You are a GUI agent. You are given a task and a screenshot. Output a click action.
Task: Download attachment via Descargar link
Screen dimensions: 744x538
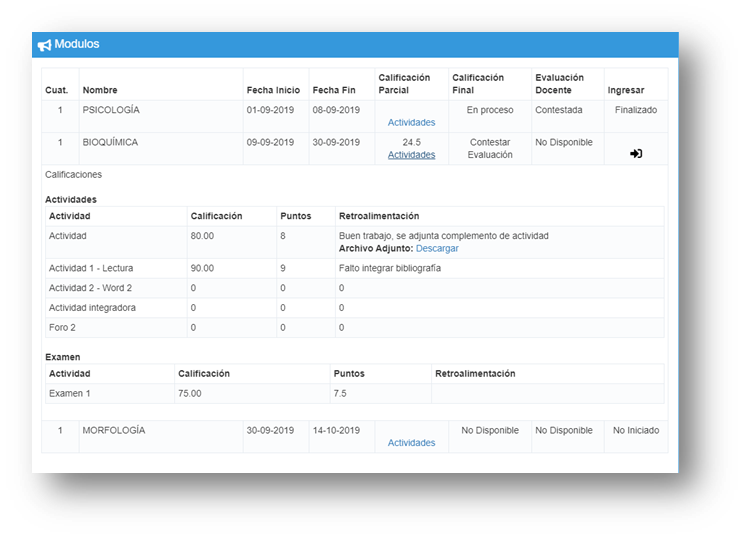click(437, 248)
